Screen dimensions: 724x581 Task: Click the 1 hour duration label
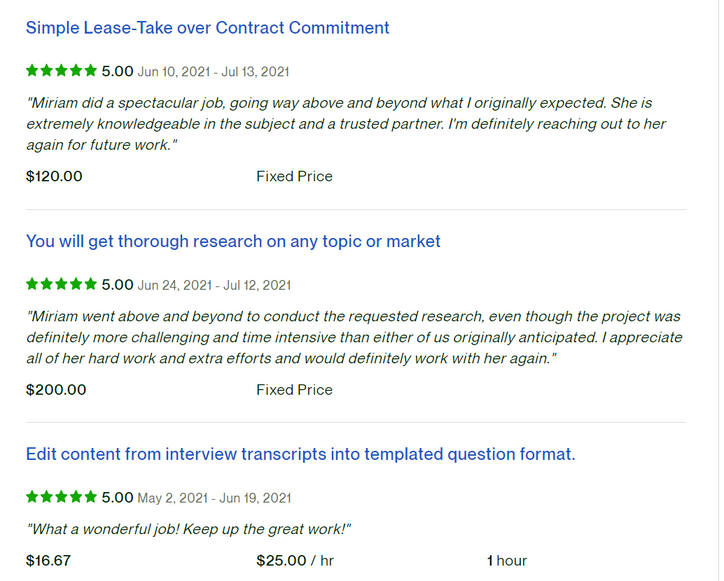(x=507, y=560)
